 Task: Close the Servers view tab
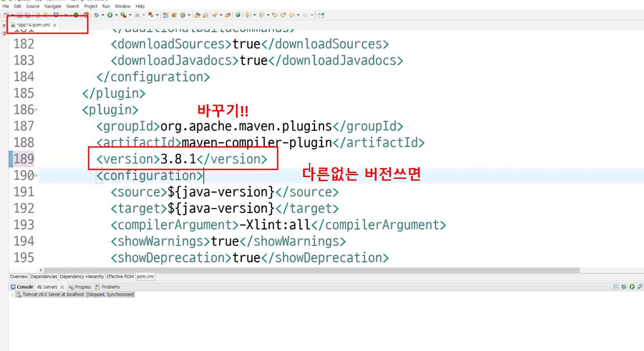point(62,287)
